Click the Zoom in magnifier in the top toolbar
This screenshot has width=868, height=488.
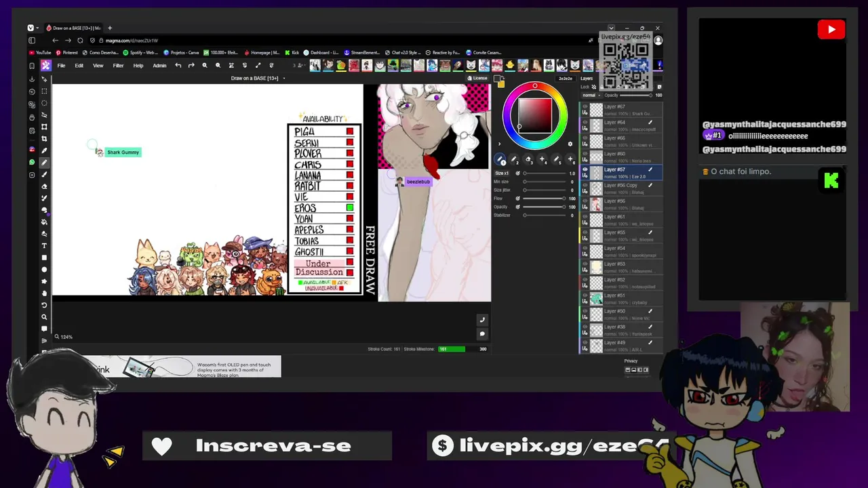coord(205,66)
